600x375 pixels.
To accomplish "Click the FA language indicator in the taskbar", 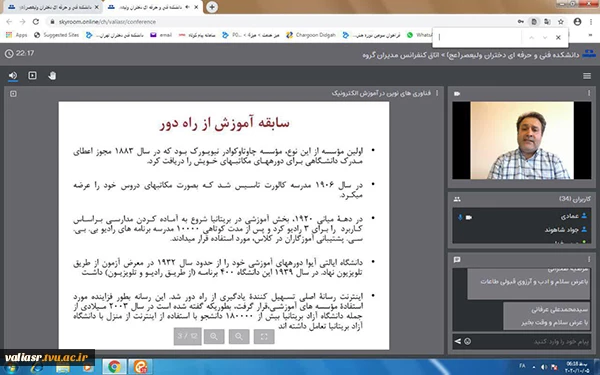I will 522,367.
